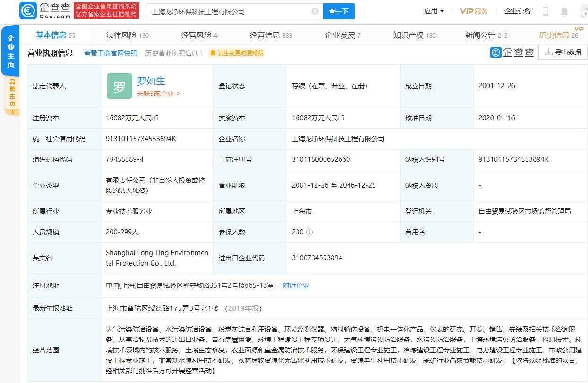
Task: Select the 专业技术服务业 industry value
Action: [x=129, y=211]
